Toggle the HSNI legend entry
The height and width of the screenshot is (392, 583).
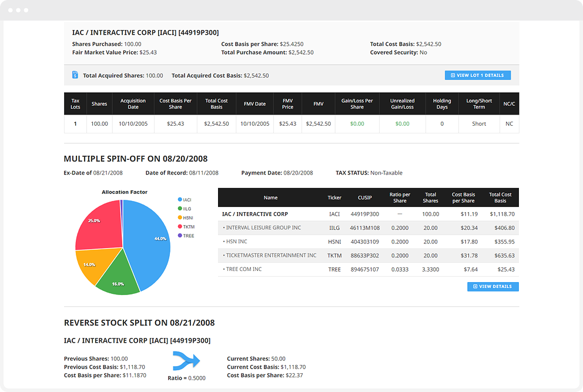click(186, 217)
